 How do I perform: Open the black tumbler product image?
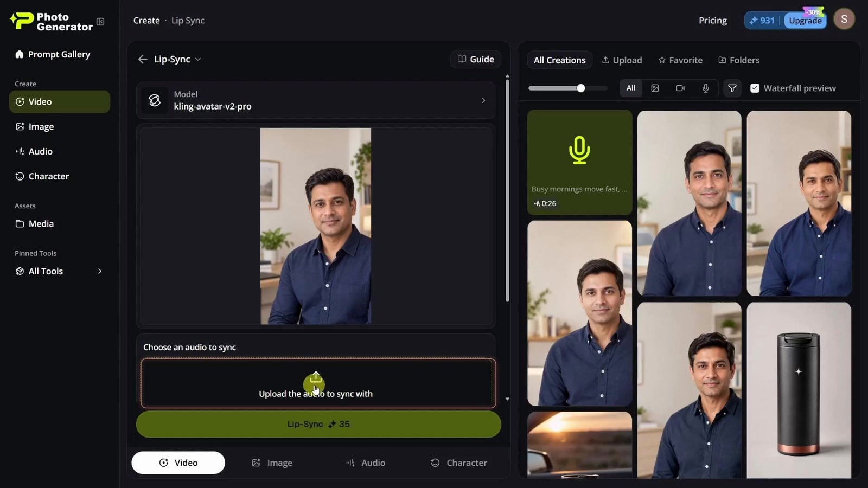tap(799, 390)
